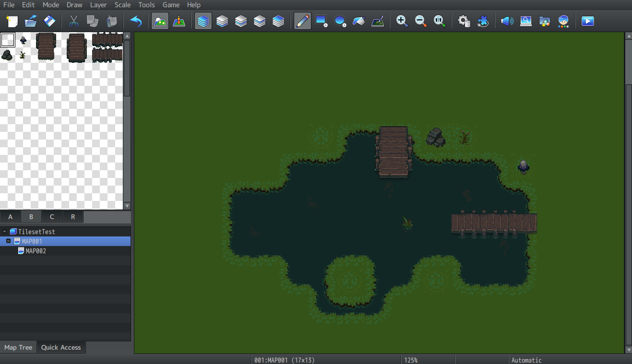
Task: Click the Cut scissors icon
Action: 73,21
